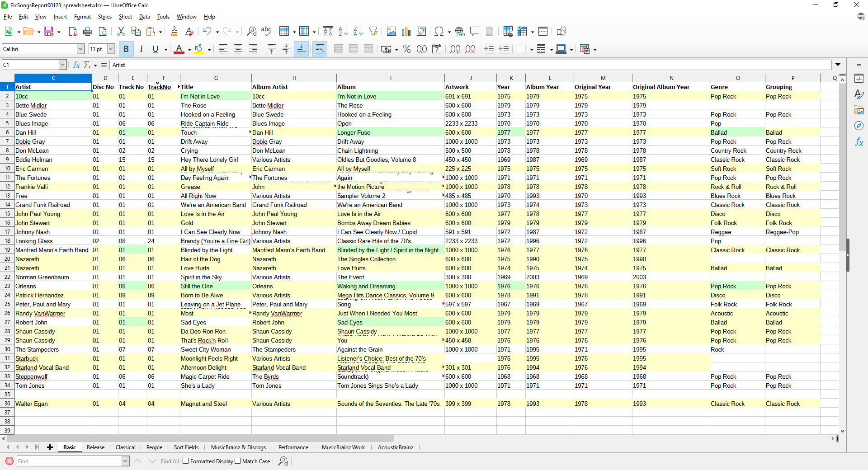The width and height of the screenshot is (868, 470).
Task: Toggle Center Horizontally alignment button
Action: coord(238,49)
